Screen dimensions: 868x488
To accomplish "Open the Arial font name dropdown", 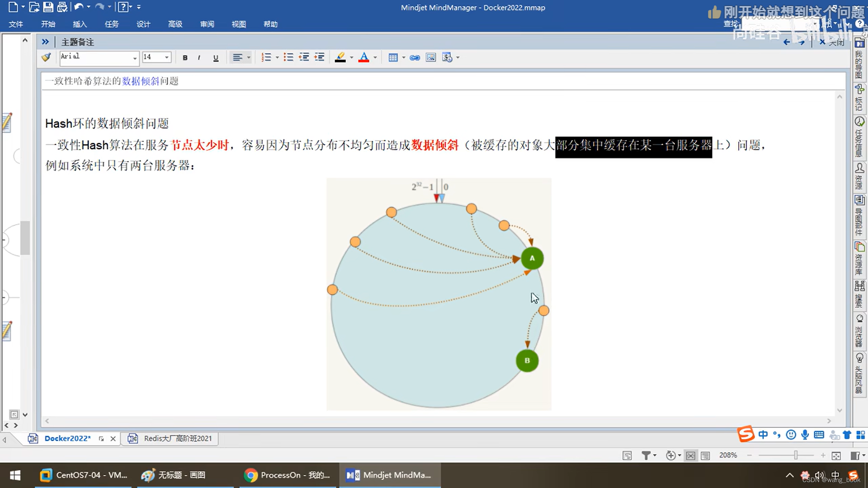I will coord(134,58).
